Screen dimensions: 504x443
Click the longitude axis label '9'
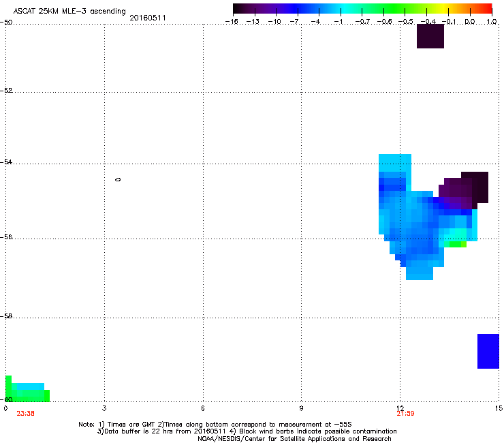pos(301,408)
